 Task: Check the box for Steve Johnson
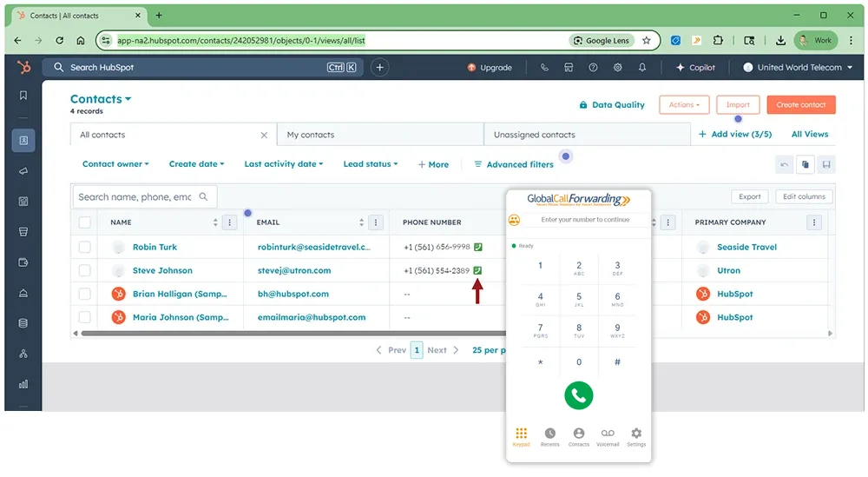(x=85, y=270)
